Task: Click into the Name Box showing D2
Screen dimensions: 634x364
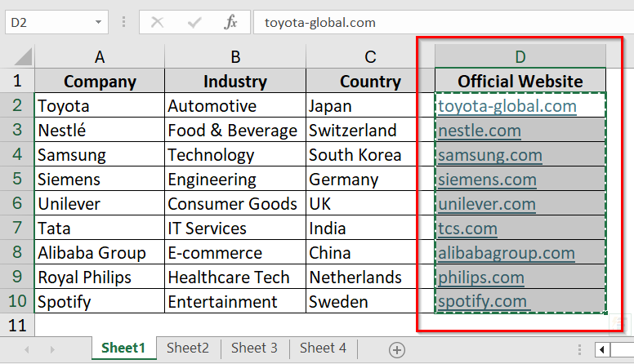Action: tap(56, 22)
